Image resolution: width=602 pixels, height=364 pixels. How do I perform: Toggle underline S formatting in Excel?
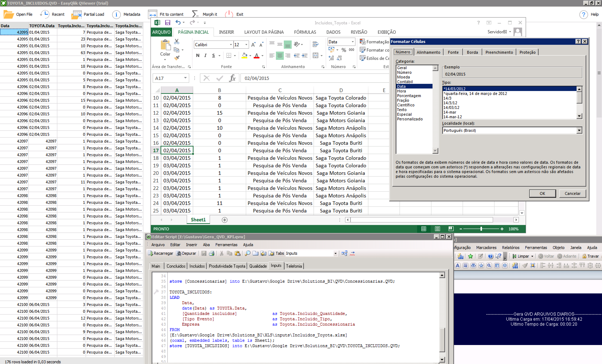click(x=214, y=56)
